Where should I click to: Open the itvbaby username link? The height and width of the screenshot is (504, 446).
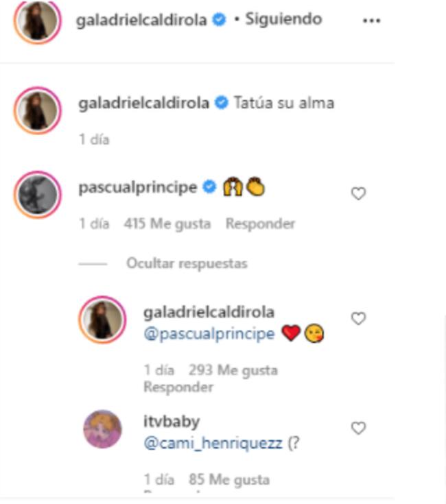point(172,422)
